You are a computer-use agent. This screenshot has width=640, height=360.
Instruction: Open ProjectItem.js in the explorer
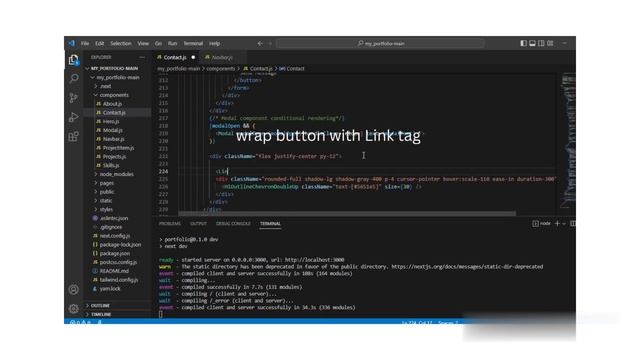(118, 148)
